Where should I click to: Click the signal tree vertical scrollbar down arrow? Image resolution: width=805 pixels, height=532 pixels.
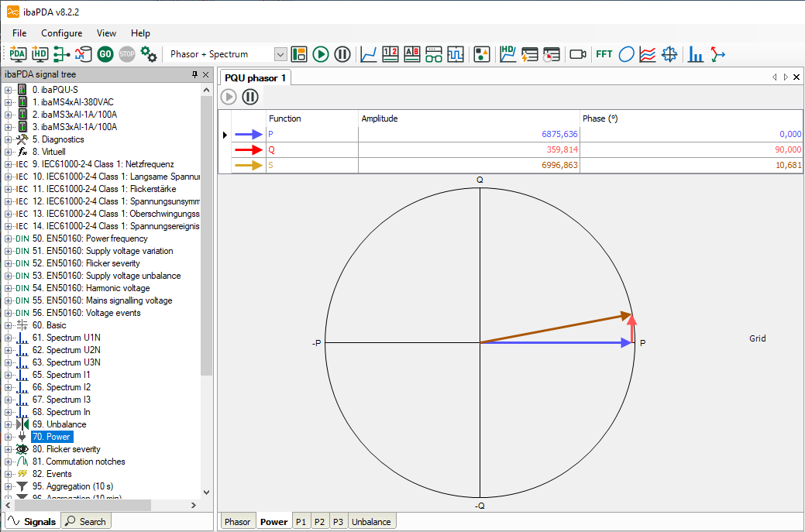[x=206, y=493]
